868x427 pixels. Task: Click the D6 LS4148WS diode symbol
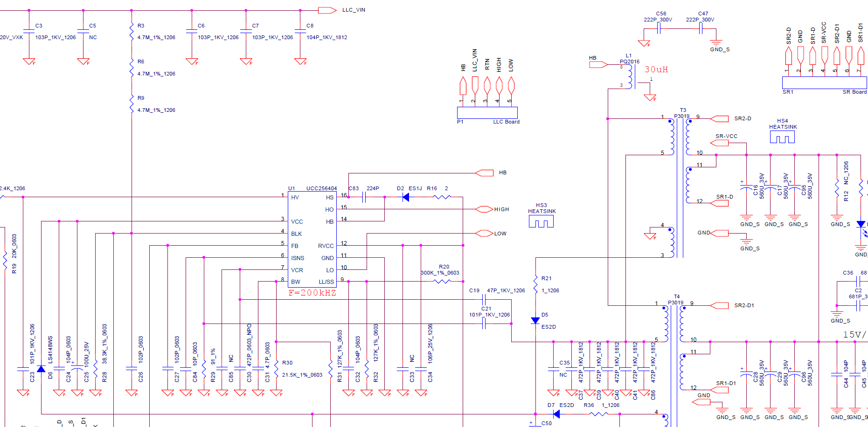[x=41, y=369]
